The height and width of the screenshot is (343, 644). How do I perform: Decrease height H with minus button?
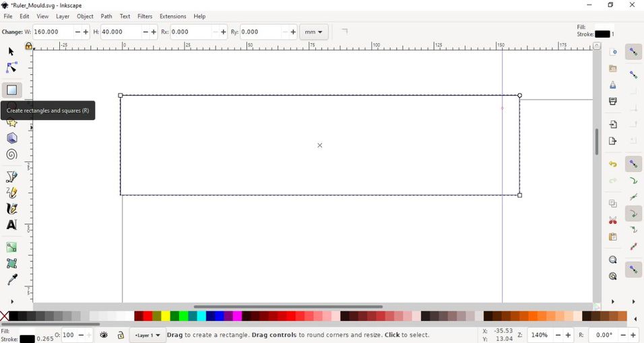pyautogui.click(x=146, y=32)
